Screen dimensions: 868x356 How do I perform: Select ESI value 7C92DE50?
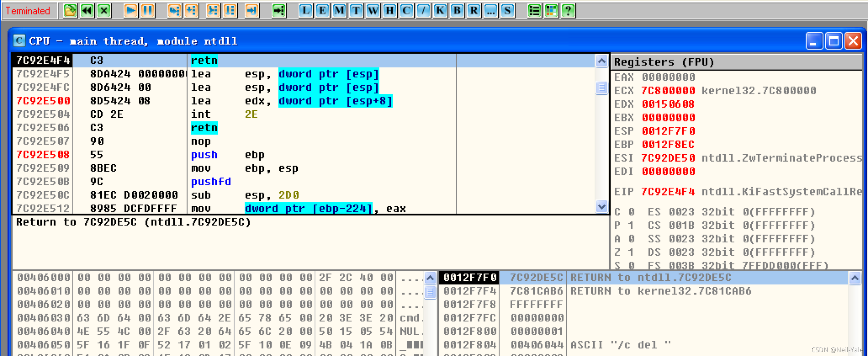(x=668, y=158)
